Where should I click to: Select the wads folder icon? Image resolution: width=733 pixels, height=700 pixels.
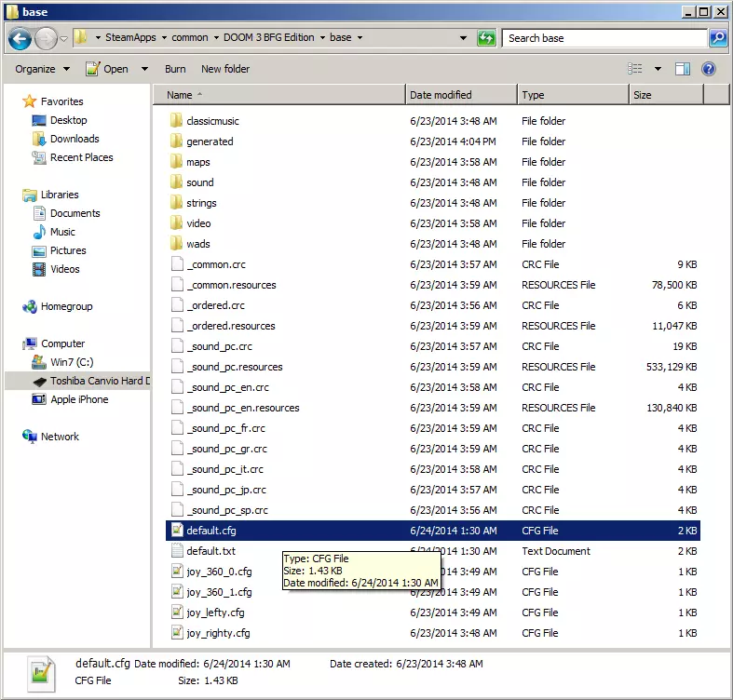[x=176, y=244]
